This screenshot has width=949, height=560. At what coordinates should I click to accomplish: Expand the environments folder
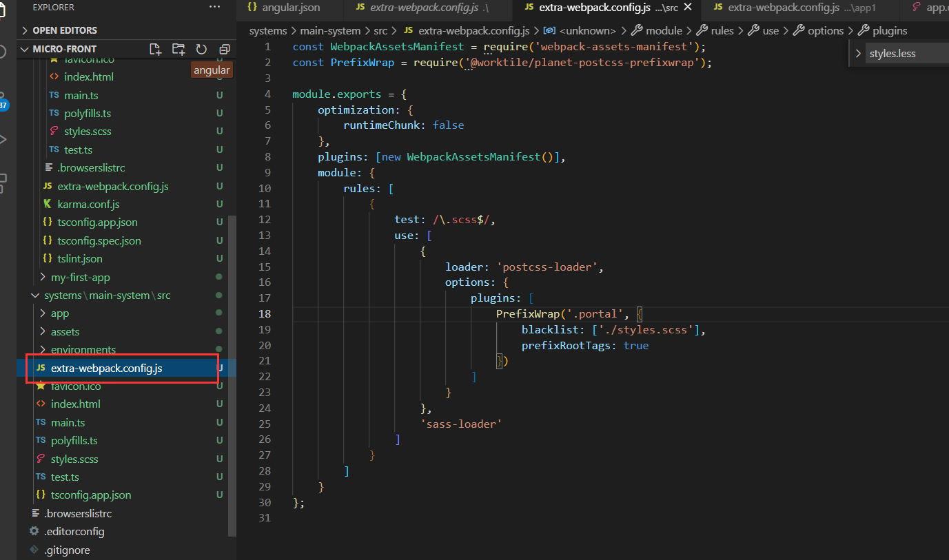tap(83, 349)
